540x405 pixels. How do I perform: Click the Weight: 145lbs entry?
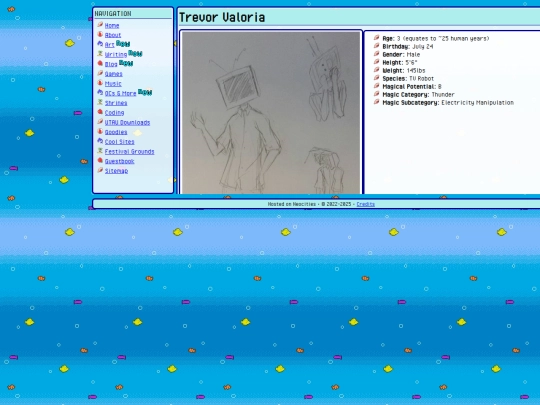(x=404, y=71)
